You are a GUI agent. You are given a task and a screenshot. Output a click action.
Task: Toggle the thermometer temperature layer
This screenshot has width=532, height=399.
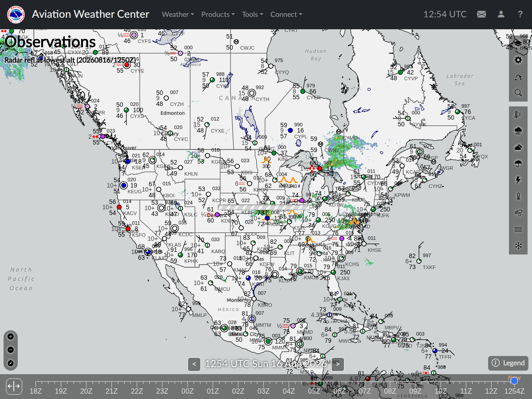[x=518, y=196]
